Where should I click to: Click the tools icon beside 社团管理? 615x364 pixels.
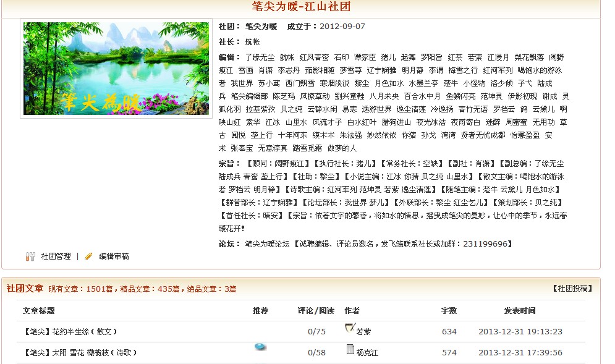(30, 256)
